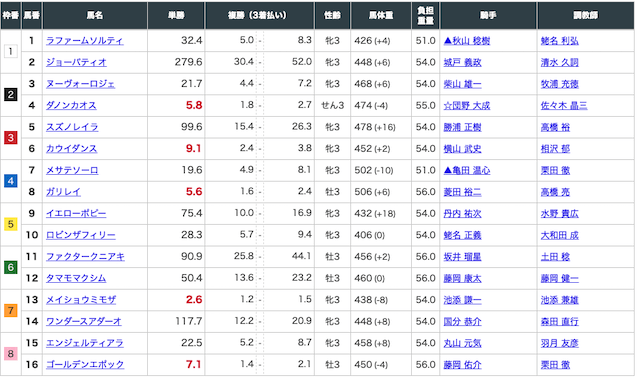The image size is (640, 380).
Task: Open horse ファクタークニアキ link
Action: (x=85, y=257)
